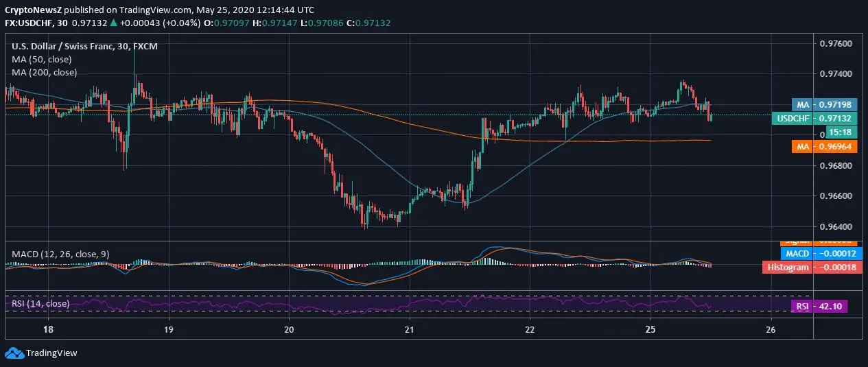Click the green USDCHF 0.97132 price tag

(810, 118)
